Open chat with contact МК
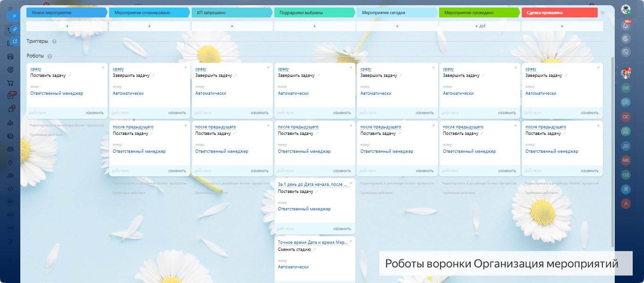Image resolution: width=644 pixels, height=283 pixels. pyautogui.click(x=626, y=160)
